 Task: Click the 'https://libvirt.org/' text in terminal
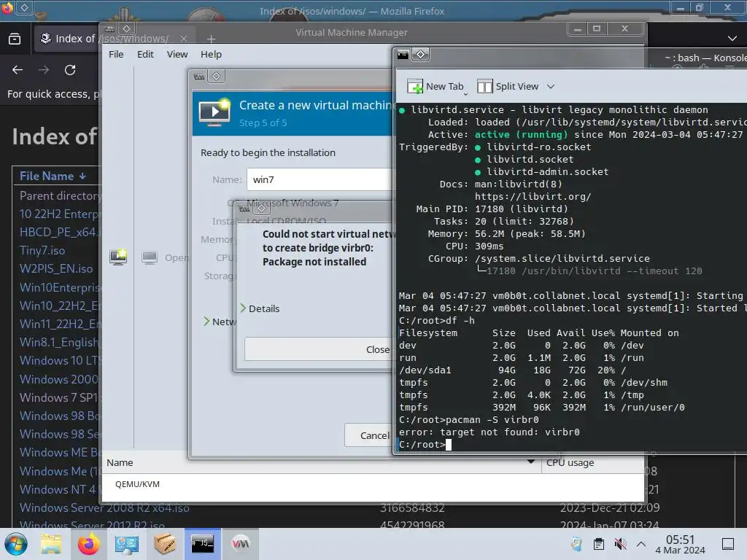point(533,197)
